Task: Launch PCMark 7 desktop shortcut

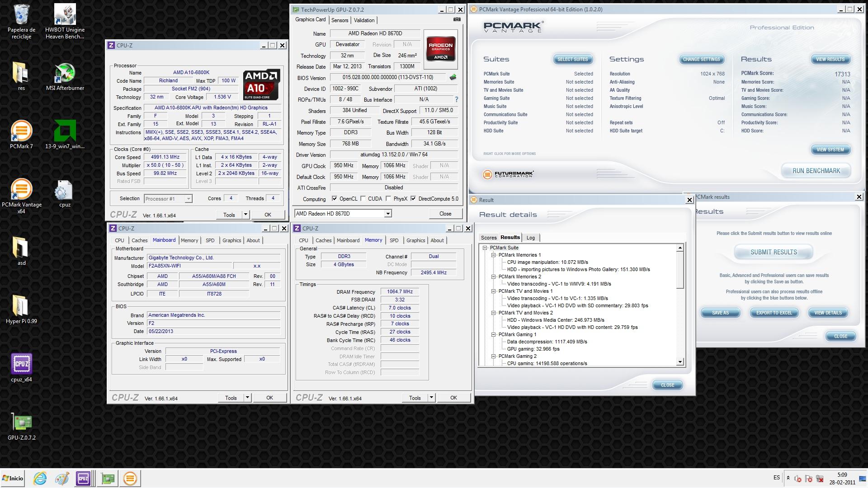Action: click(21, 135)
